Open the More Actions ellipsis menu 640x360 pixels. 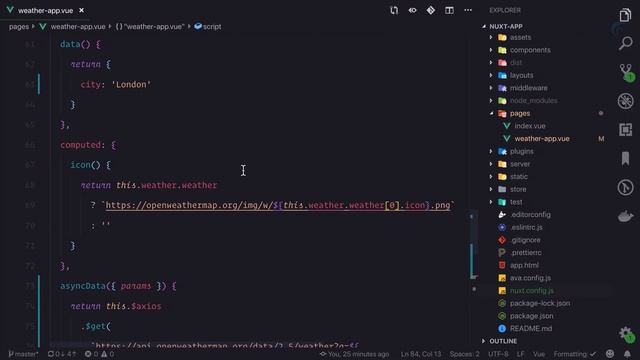click(x=468, y=10)
